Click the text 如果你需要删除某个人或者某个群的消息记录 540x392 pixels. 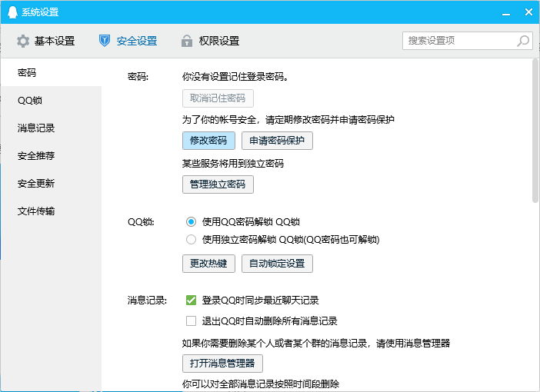coord(275,343)
